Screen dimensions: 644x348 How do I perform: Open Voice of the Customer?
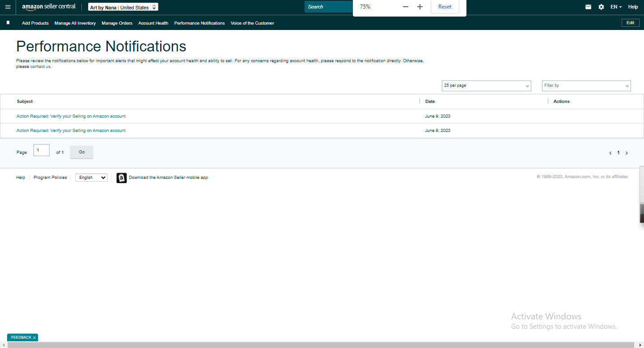tap(252, 23)
